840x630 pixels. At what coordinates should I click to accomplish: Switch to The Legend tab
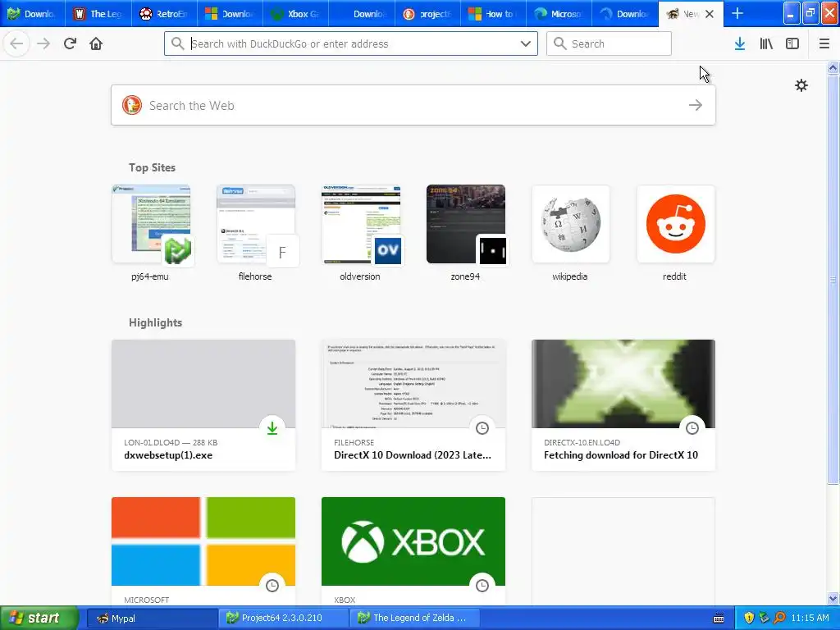pos(98,13)
